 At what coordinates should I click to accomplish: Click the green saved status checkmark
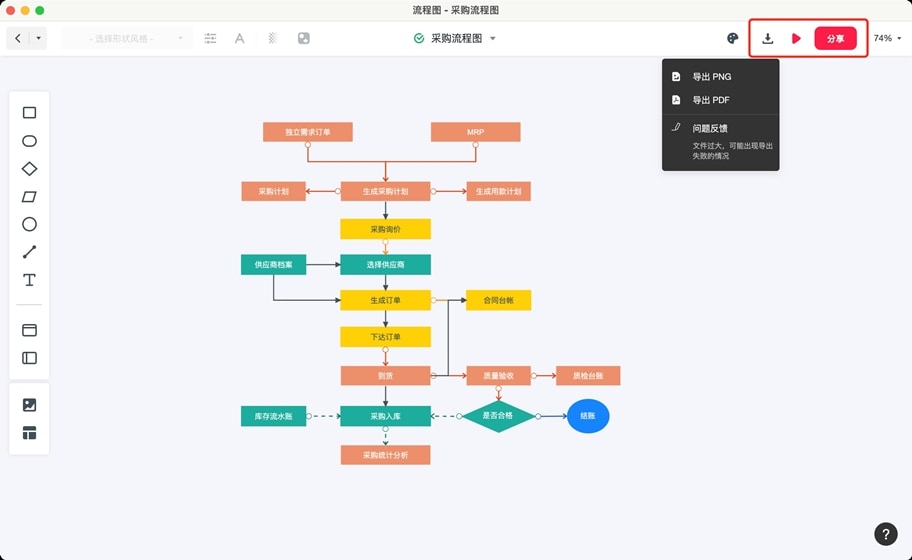[x=418, y=38]
